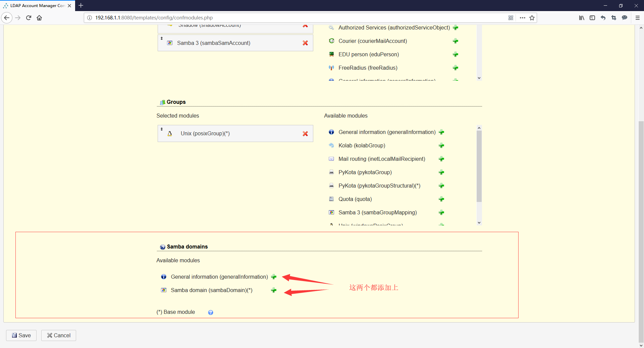Open a new browser tab
Screen dimensions: 644x348
[81, 5]
